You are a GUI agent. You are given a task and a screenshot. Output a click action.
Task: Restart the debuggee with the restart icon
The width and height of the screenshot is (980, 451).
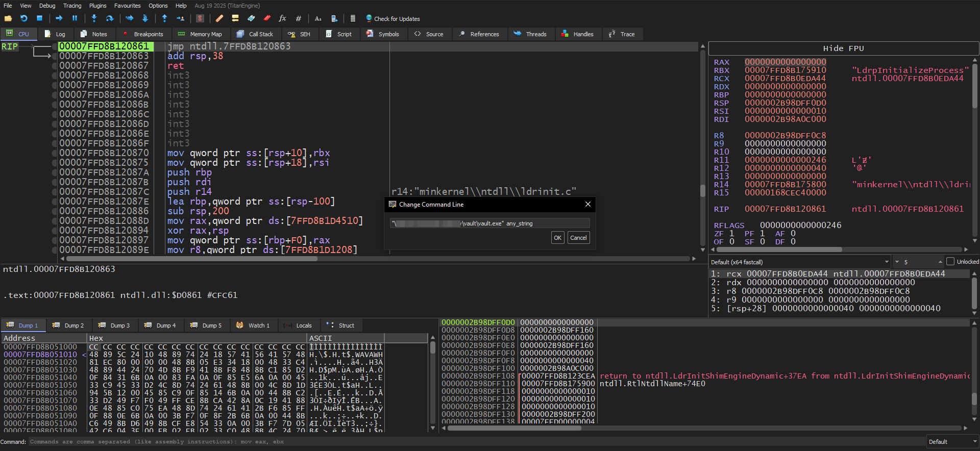click(23, 18)
